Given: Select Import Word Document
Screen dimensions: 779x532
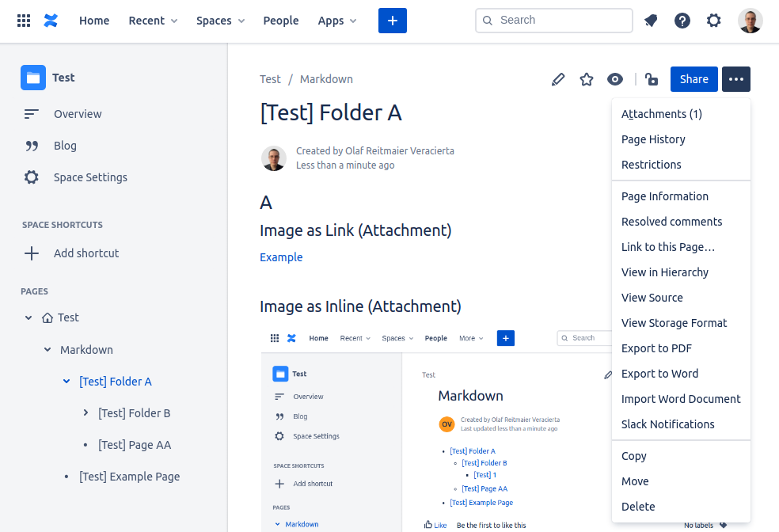Looking at the screenshot, I should (681, 399).
